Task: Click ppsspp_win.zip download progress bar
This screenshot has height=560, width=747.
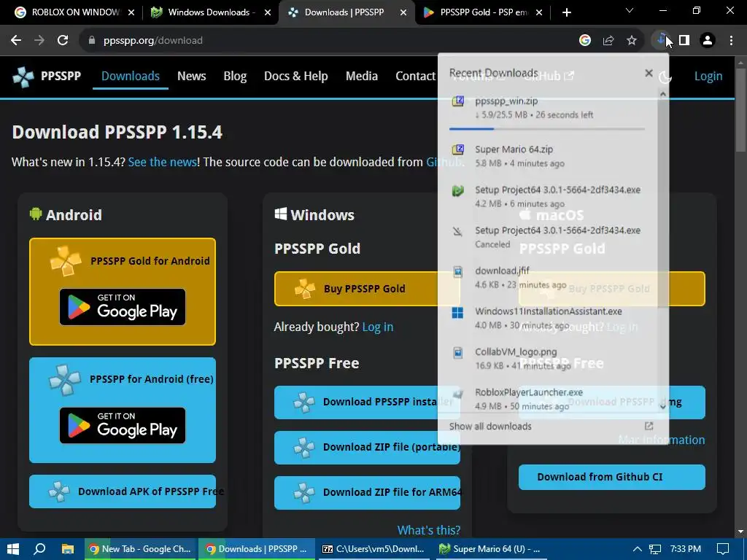Action: [547, 128]
